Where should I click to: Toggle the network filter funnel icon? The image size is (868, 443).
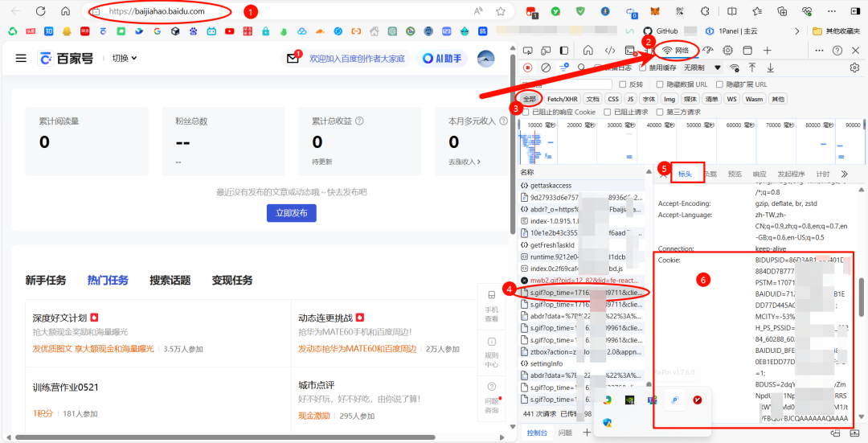(x=564, y=68)
